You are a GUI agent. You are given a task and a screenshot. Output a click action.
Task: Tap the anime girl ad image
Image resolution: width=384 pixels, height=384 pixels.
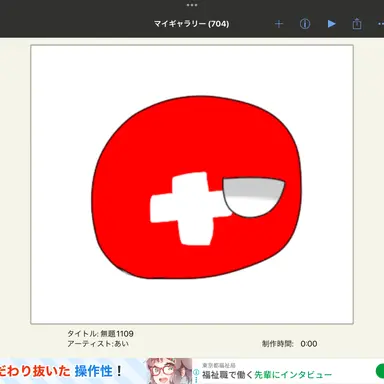(169, 371)
